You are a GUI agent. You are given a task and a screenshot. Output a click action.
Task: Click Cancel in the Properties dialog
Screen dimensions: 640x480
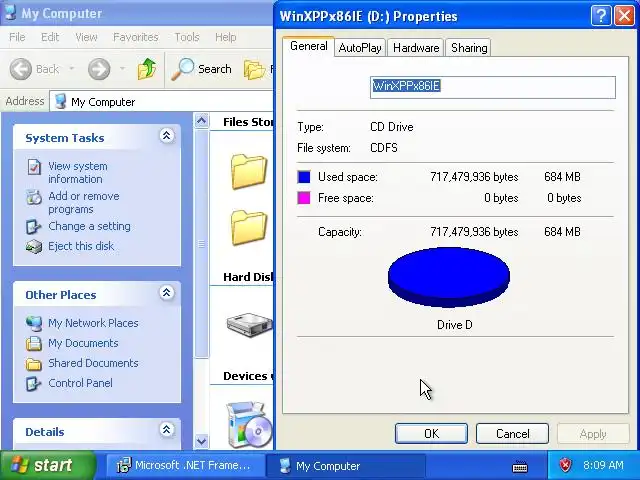[x=512, y=433]
